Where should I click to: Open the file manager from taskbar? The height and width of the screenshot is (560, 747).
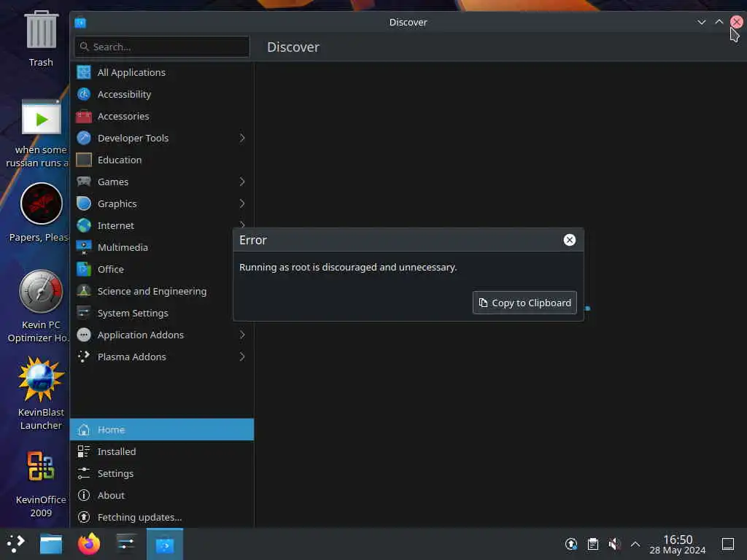51,544
